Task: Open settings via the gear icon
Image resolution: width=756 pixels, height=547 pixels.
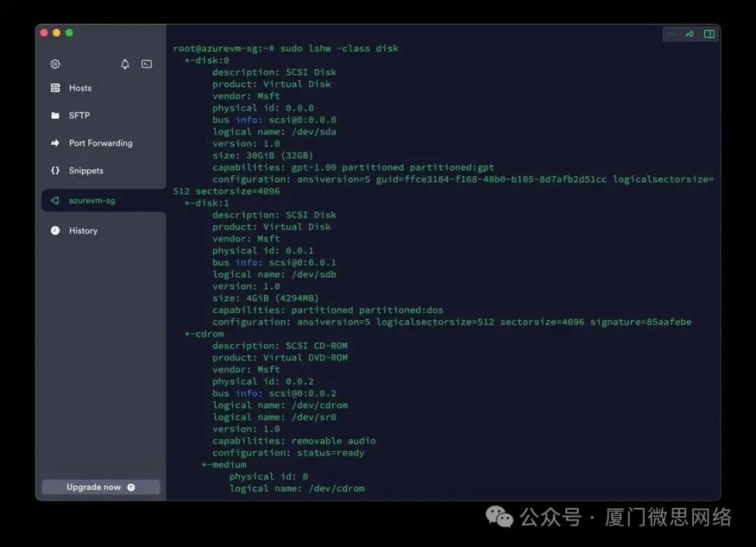Action: pos(55,64)
